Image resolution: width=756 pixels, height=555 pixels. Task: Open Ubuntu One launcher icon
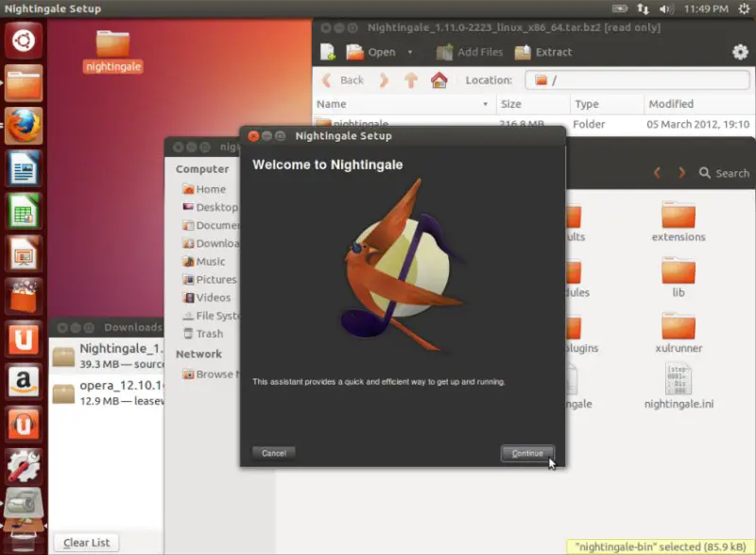click(x=24, y=338)
